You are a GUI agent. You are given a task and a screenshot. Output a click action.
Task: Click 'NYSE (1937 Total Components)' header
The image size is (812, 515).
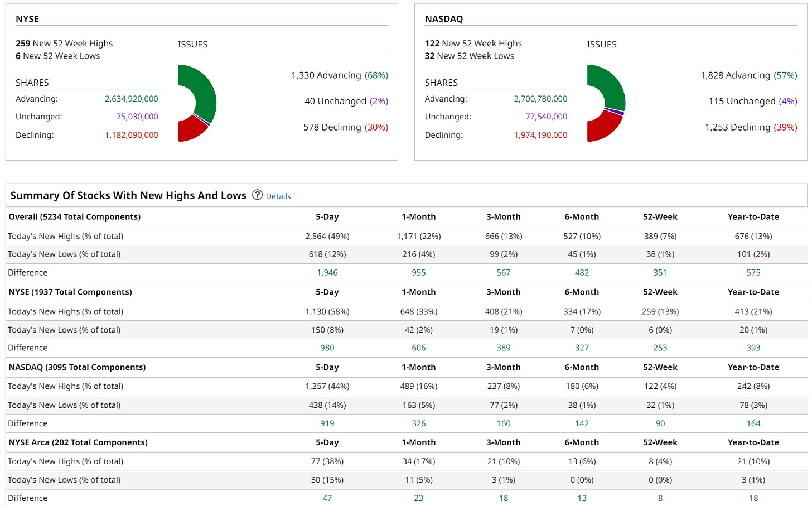tap(70, 292)
